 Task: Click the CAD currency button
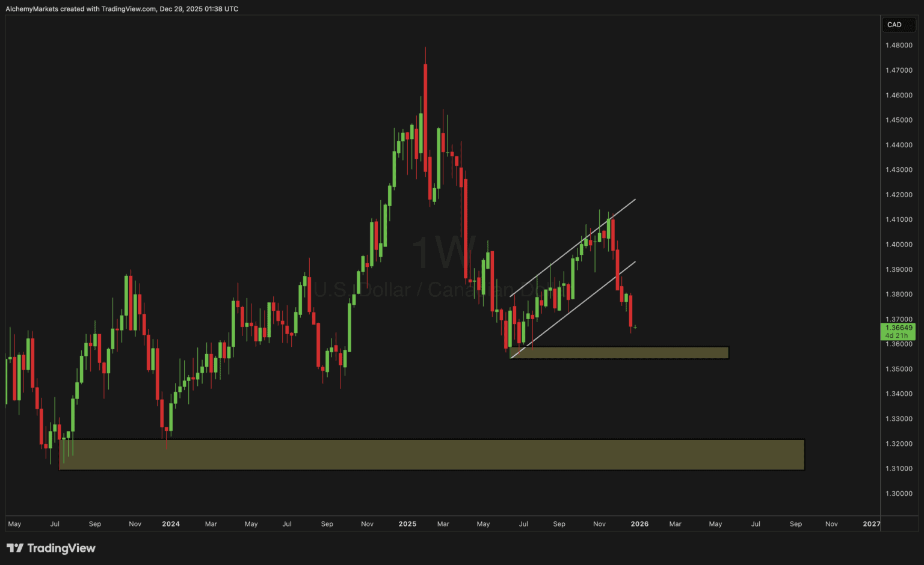point(898,25)
